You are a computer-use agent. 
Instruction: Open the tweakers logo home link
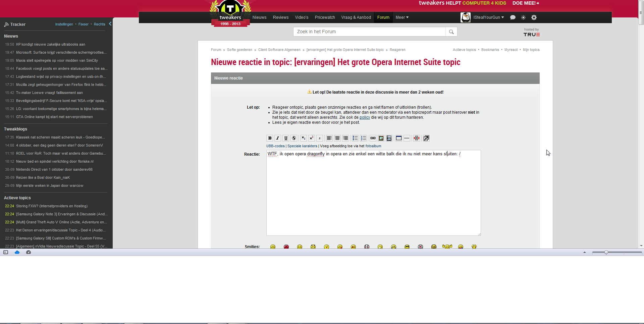pos(230,13)
